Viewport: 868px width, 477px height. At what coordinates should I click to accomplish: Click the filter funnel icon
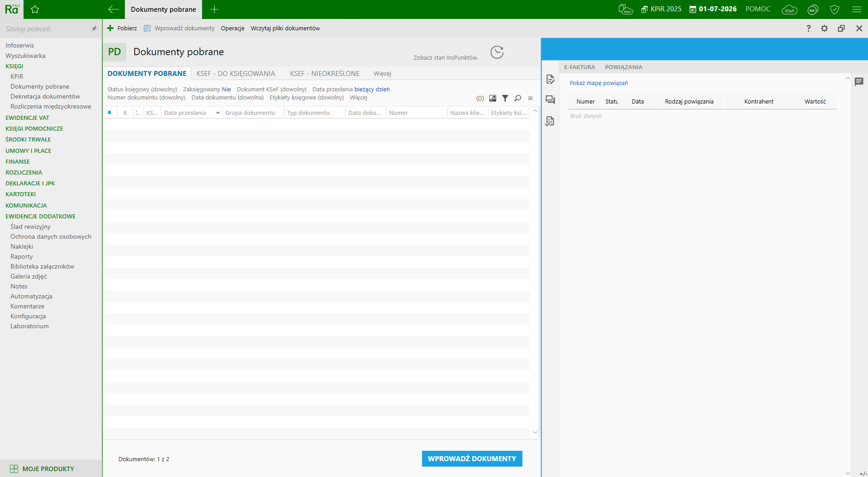click(505, 98)
